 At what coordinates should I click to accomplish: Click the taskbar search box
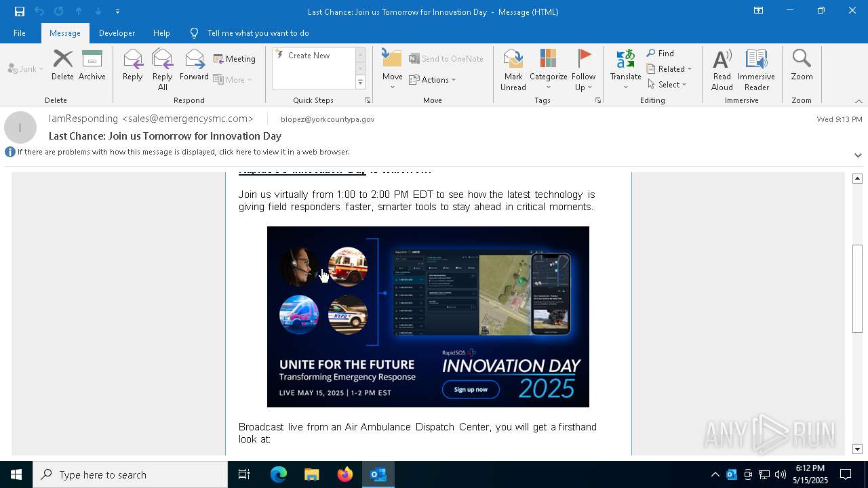point(130,474)
